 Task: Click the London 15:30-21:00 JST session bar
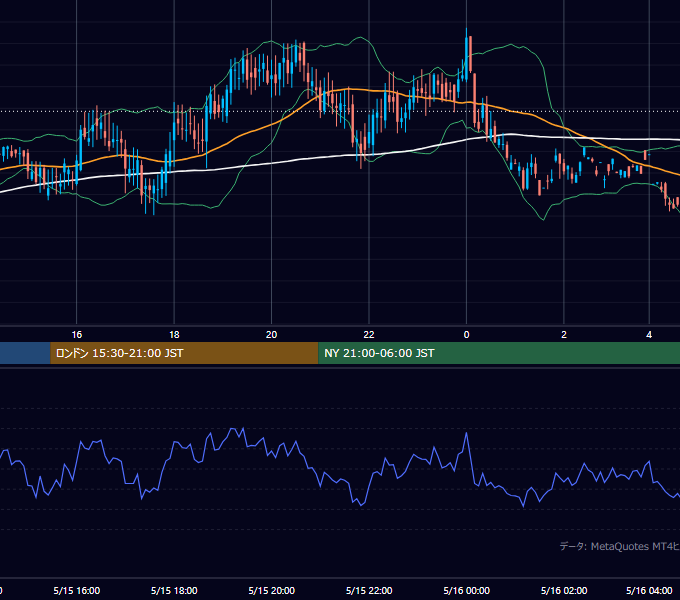point(184,353)
